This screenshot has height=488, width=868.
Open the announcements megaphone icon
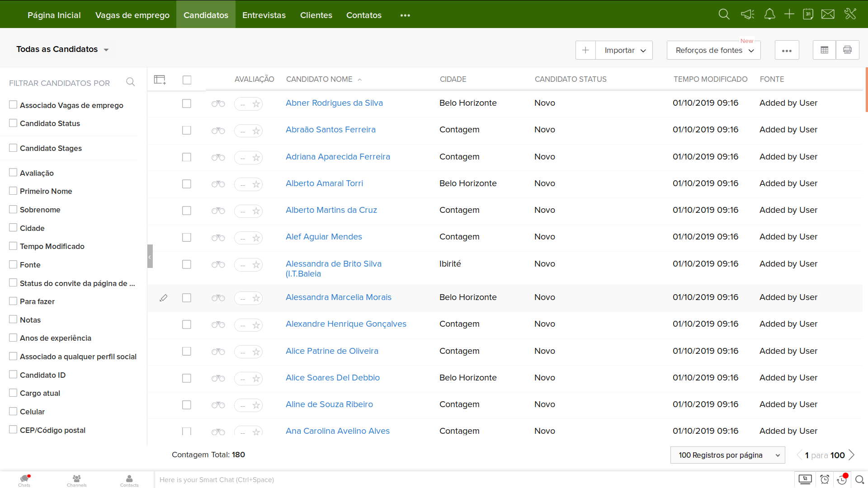[747, 14]
